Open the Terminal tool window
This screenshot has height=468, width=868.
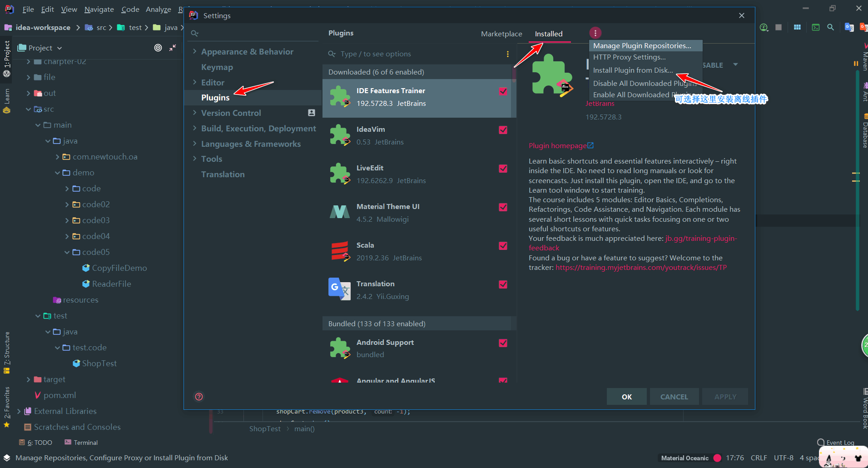(x=81, y=443)
